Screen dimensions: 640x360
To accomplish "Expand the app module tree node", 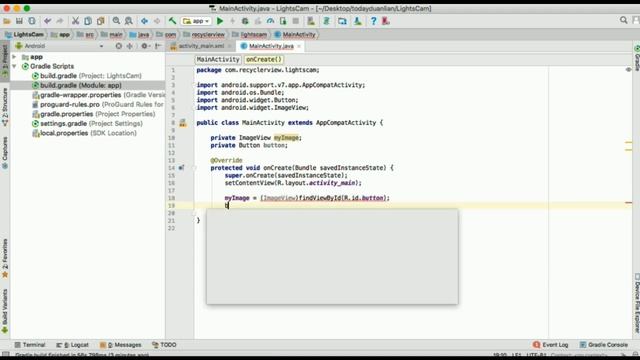I will 14,57.
